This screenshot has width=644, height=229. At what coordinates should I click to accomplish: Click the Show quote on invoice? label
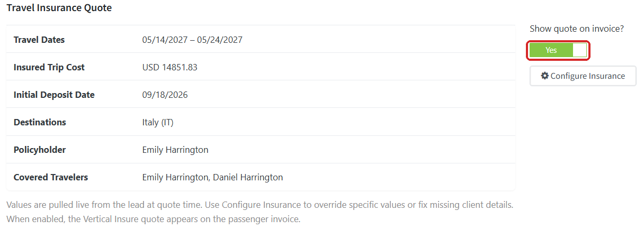click(x=577, y=29)
